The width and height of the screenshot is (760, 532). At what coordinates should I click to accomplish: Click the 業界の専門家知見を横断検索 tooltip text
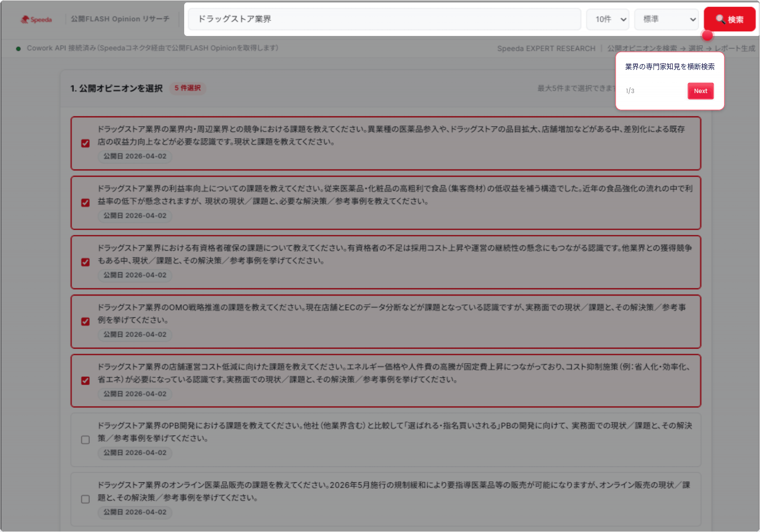(670, 66)
